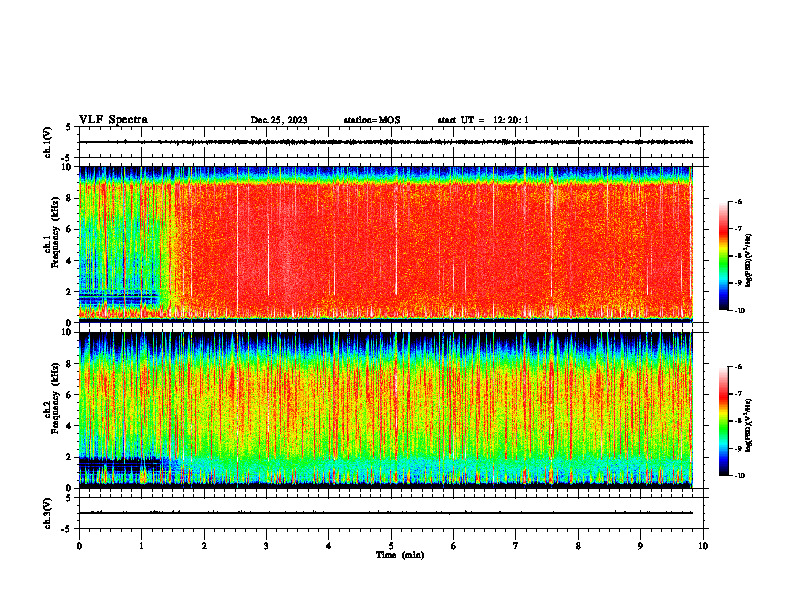
Task: Select the date text "Dec. 25, 2023"
Action: coord(279,120)
